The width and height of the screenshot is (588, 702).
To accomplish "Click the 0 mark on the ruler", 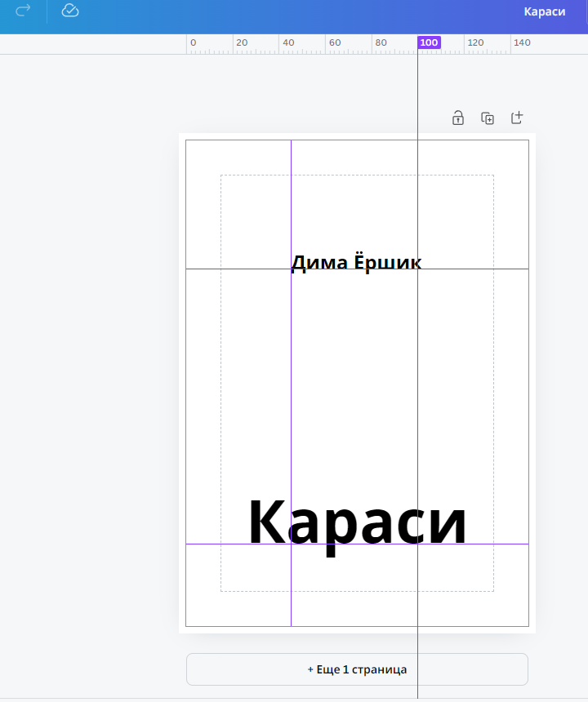I will point(193,42).
